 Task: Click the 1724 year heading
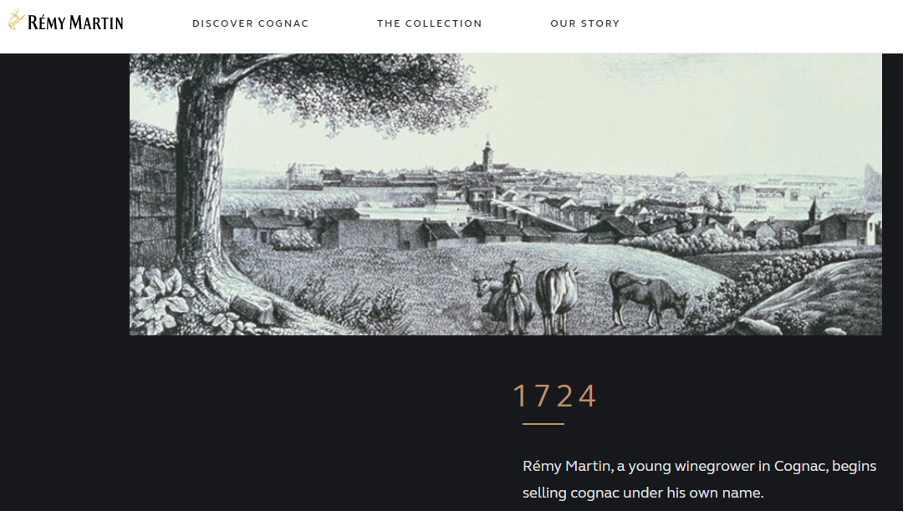pyautogui.click(x=555, y=396)
